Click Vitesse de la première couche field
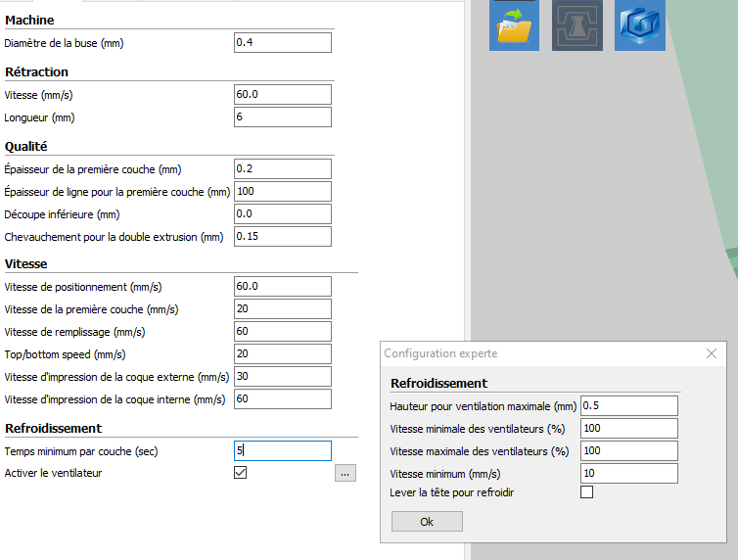The width and height of the screenshot is (738, 560). point(283,308)
